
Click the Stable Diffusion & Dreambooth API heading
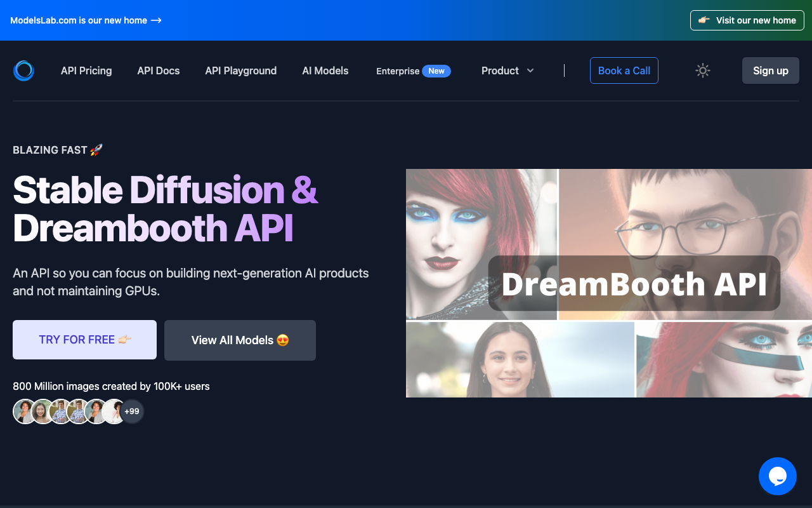coord(166,208)
